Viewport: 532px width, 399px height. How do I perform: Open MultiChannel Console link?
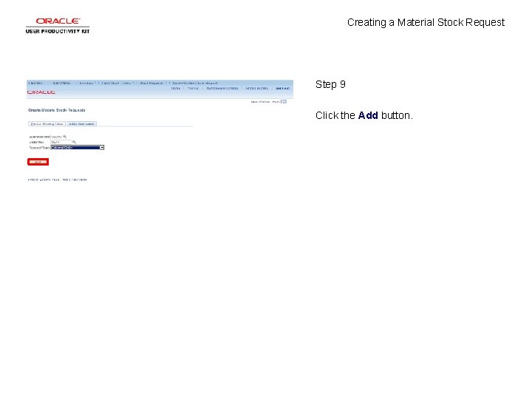click(x=222, y=88)
